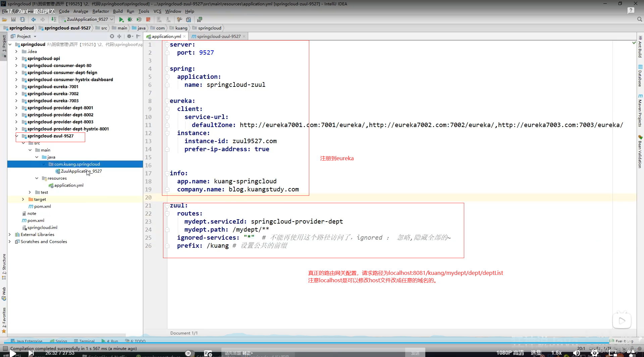
Task: Open Structure tool window
Action: coord(4,266)
